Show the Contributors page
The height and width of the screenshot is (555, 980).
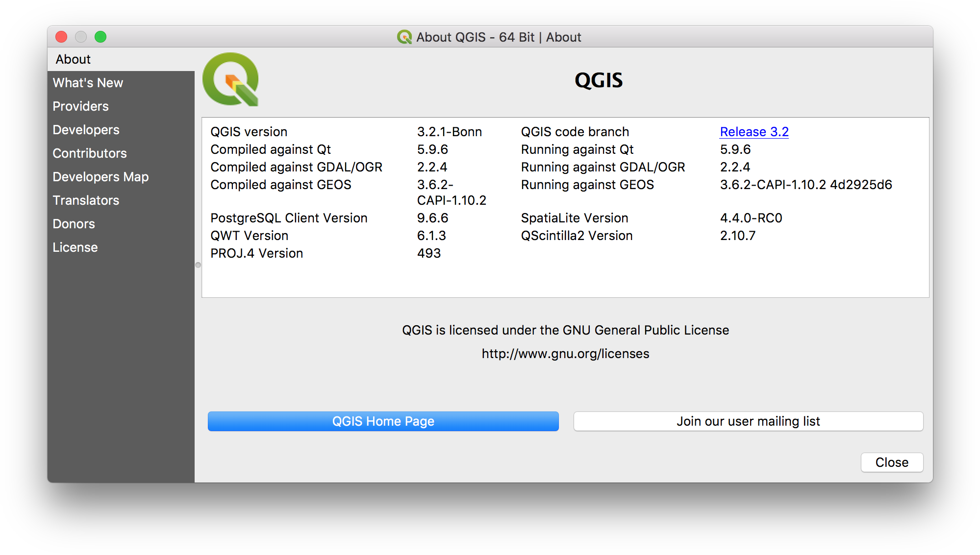coord(89,153)
